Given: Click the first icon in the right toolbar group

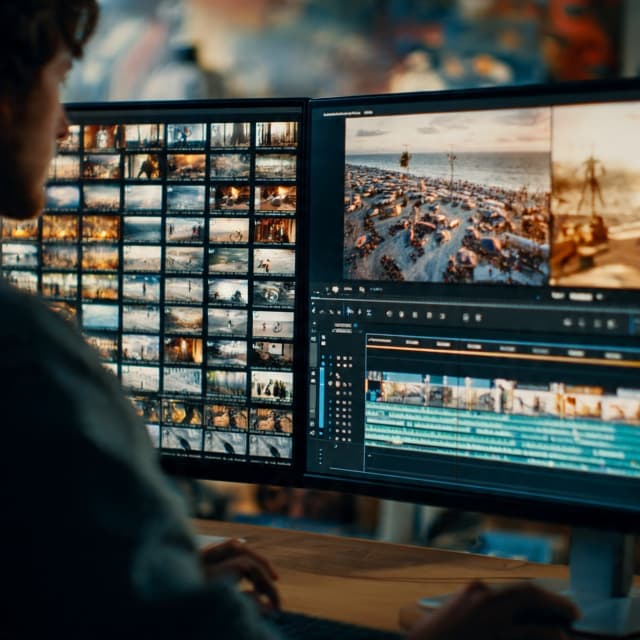Looking at the screenshot, I should [567, 322].
